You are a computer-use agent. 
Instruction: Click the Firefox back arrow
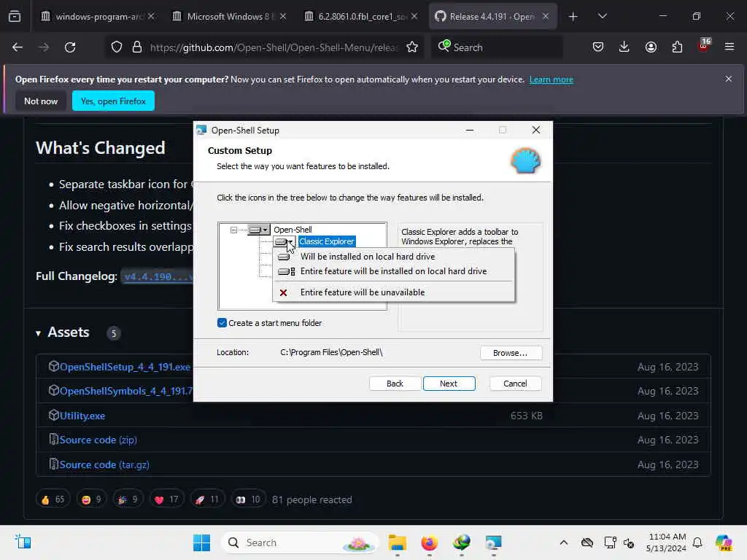coord(18,47)
